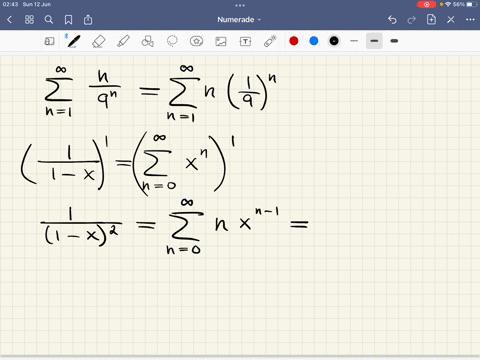
Task: Select the Image insert tool
Action: (x=221, y=41)
